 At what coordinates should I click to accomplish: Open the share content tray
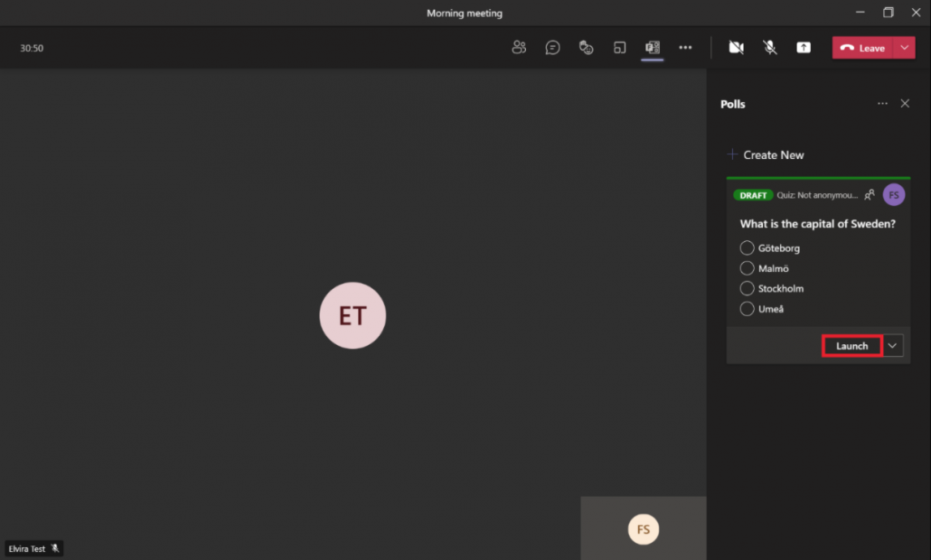pos(804,48)
